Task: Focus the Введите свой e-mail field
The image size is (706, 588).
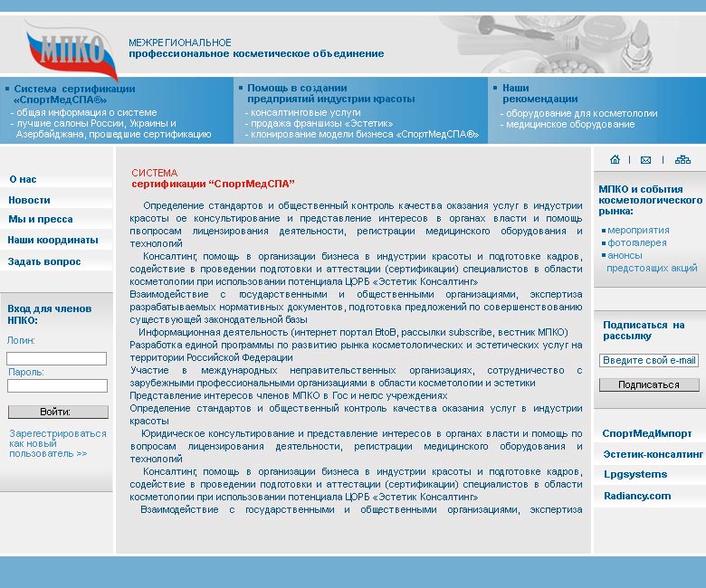Action: pos(649,360)
